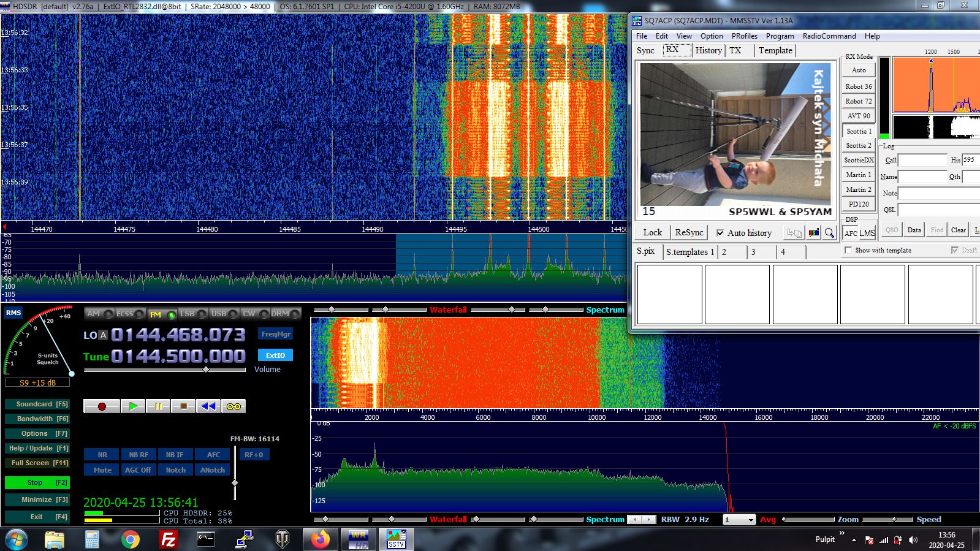Click the magnifier icon in MMSSTV
This screenshot has width=980, height=551.
point(829,233)
